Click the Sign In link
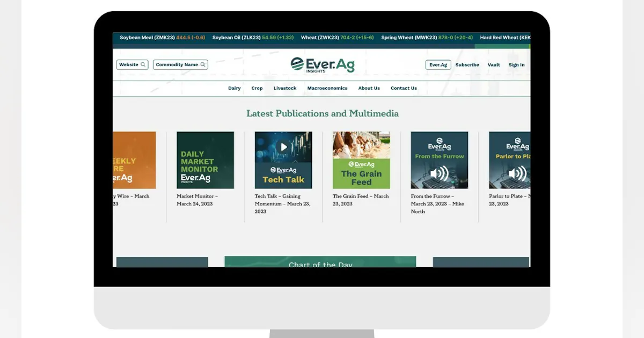Image resolution: width=644 pixels, height=338 pixels. [517, 65]
